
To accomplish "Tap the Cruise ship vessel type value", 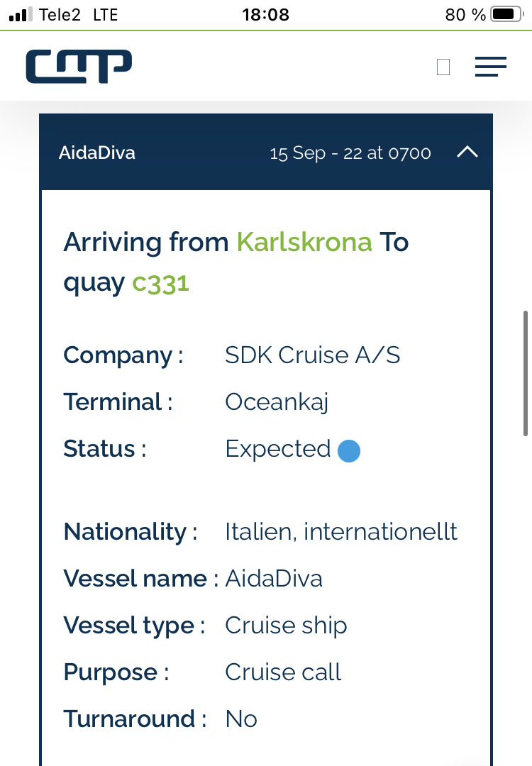I will [286, 626].
